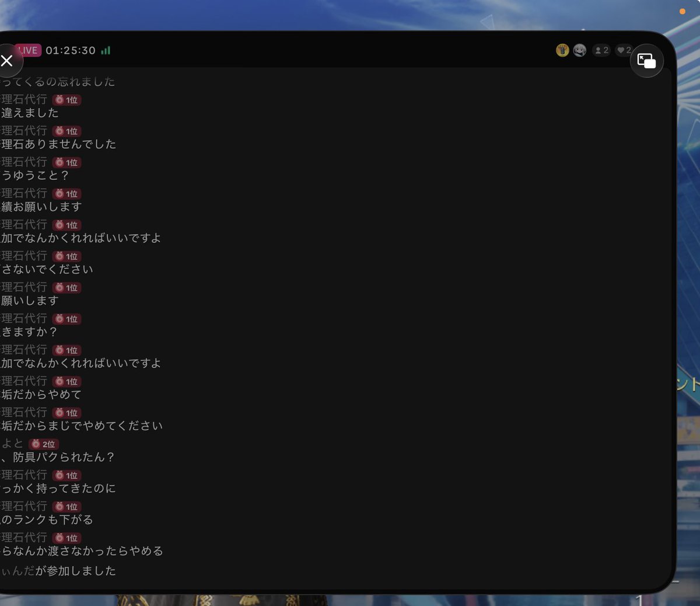Tap the picture-in-picture button

click(x=646, y=61)
